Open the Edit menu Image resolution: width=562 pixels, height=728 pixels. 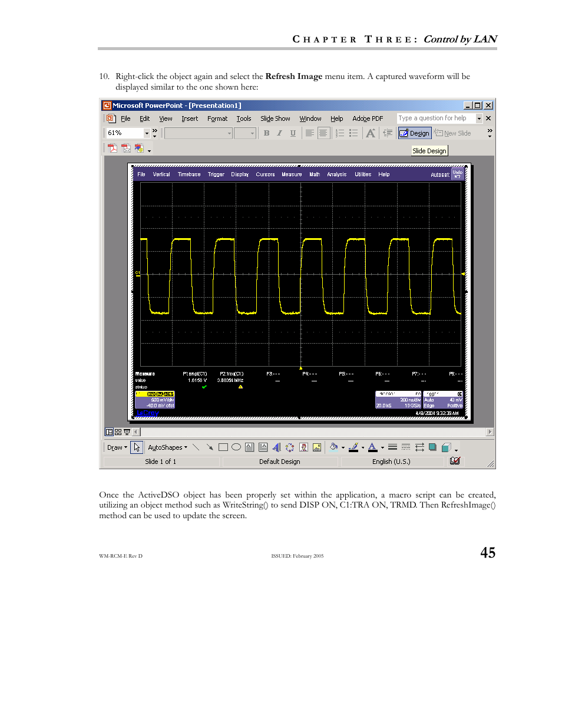click(x=144, y=118)
